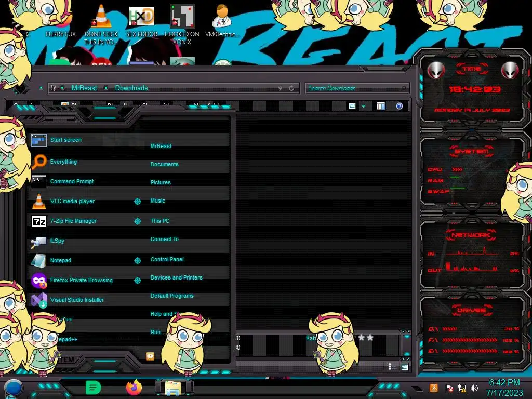Click the Start orb button

click(x=13, y=389)
